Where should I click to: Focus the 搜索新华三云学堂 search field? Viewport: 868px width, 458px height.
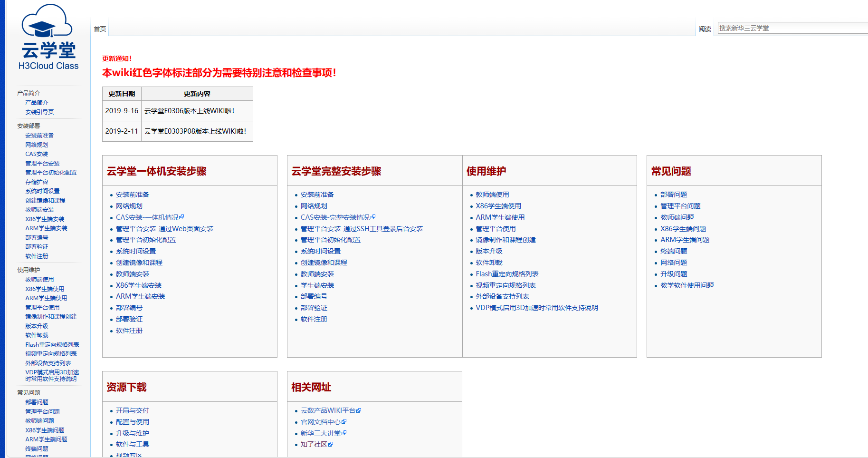[x=792, y=28]
